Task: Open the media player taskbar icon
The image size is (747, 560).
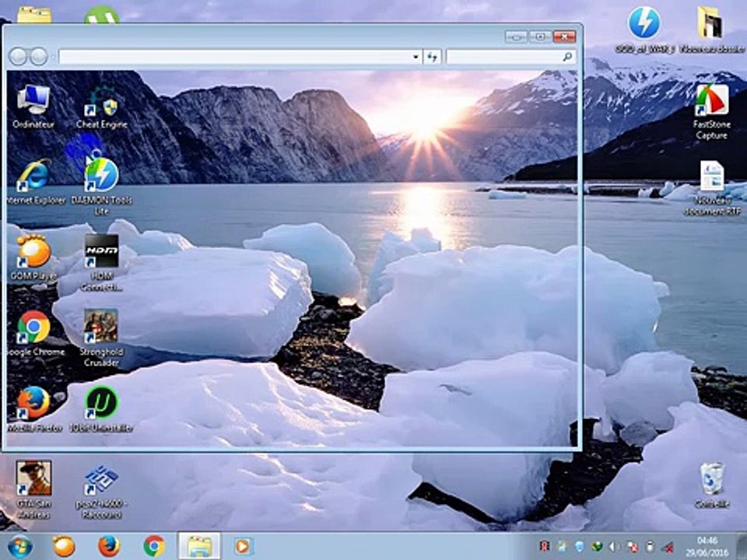Action: click(x=243, y=546)
